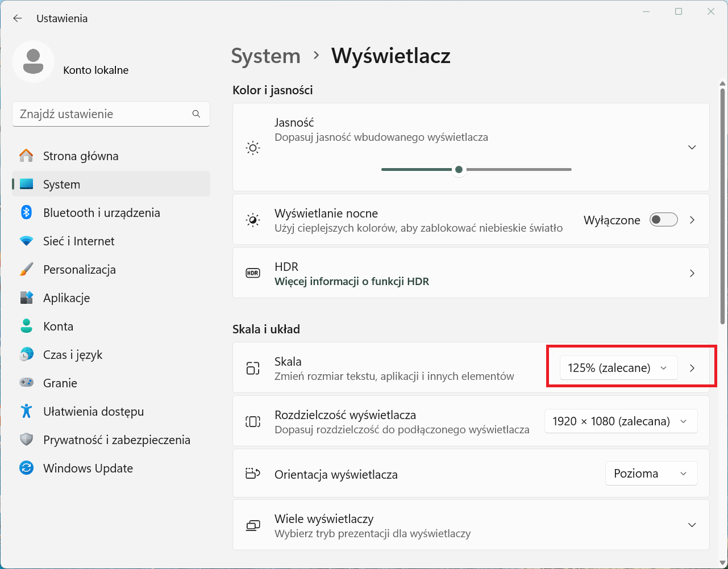Expand the Wiele wyświetlaczy section
Screen dimensions: 728x569
[x=692, y=525]
